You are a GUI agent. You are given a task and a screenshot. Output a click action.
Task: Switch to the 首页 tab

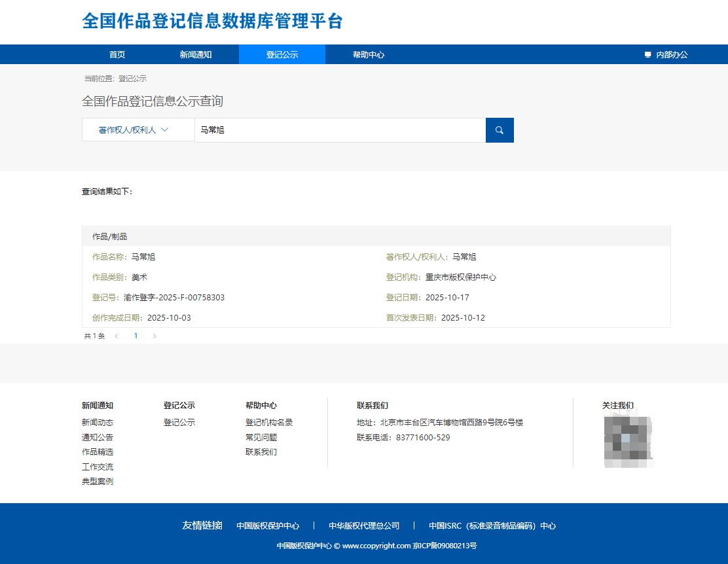pos(117,54)
